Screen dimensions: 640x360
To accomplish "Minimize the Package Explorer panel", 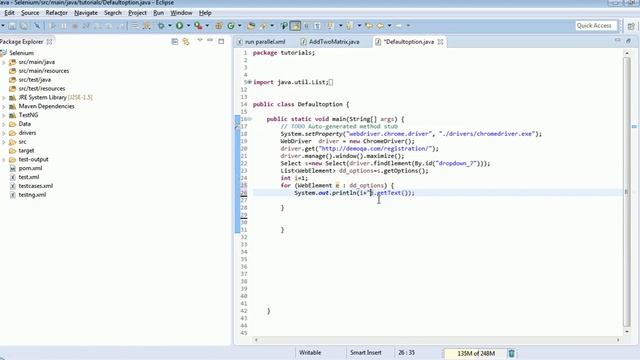I will [210, 40].
